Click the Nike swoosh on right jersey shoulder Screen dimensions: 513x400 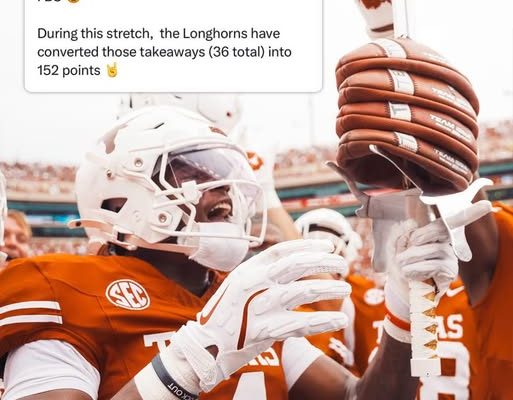coord(455,292)
